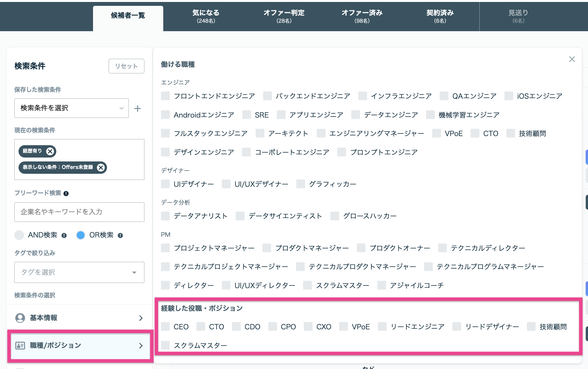588x369 pixels.
Task: Show the OR検索 info icon
Action: pos(120,235)
